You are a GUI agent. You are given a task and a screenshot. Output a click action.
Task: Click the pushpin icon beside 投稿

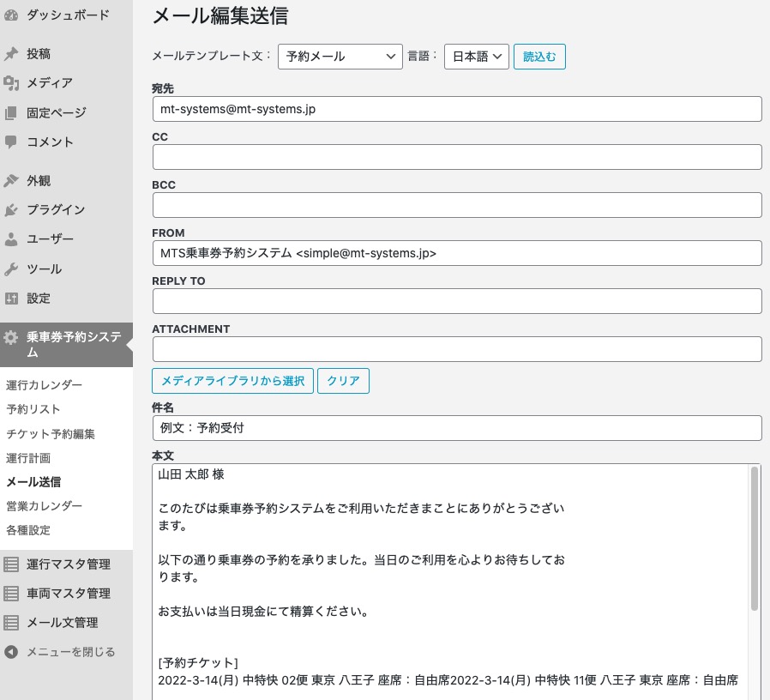(x=11, y=54)
